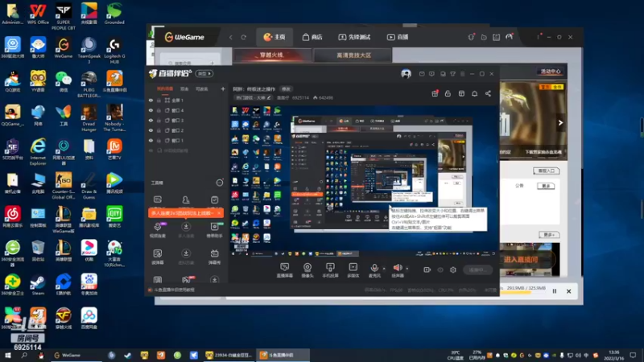
Task: Click the speaker icon (扬声器)
Action: (x=397, y=270)
